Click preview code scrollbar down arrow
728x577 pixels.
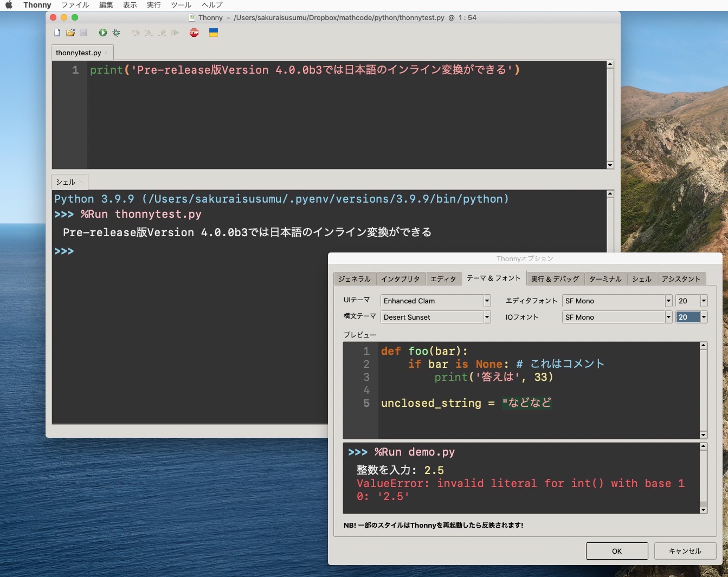[x=704, y=435]
